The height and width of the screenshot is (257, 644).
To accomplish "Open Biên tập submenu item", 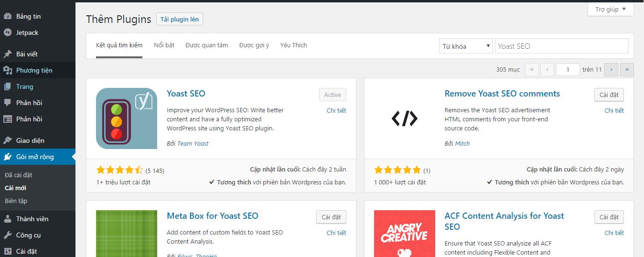I will click(x=16, y=201).
